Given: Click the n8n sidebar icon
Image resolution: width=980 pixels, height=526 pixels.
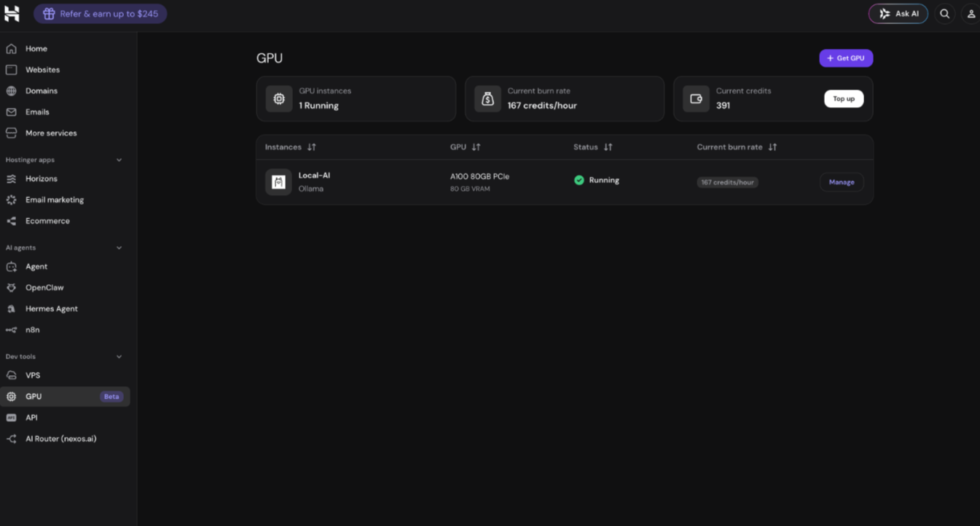Looking at the screenshot, I should point(12,330).
